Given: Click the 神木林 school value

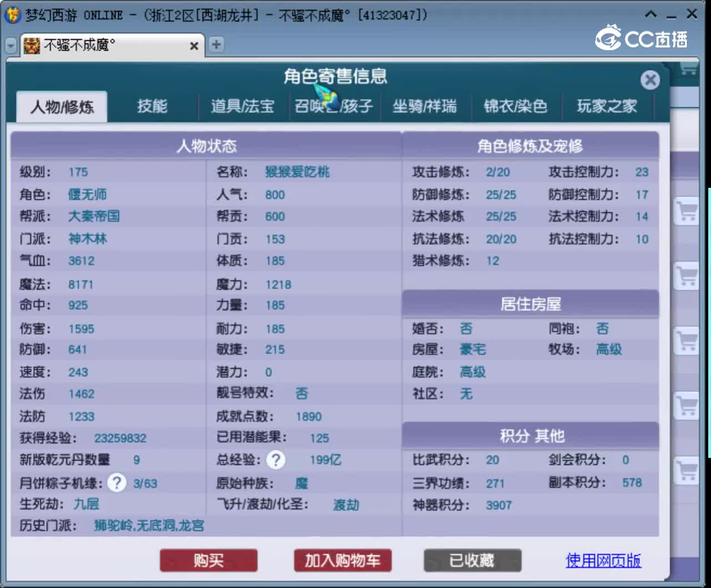Looking at the screenshot, I should tap(88, 239).
